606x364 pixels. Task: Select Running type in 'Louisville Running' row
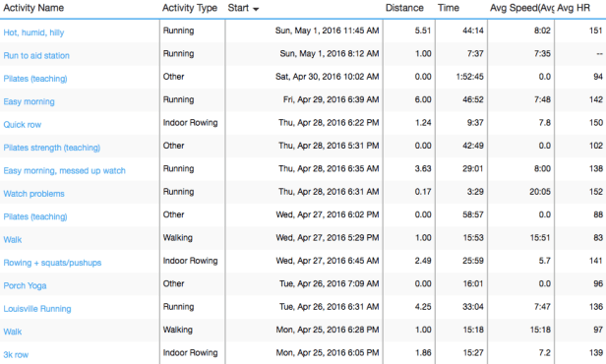(x=178, y=306)
